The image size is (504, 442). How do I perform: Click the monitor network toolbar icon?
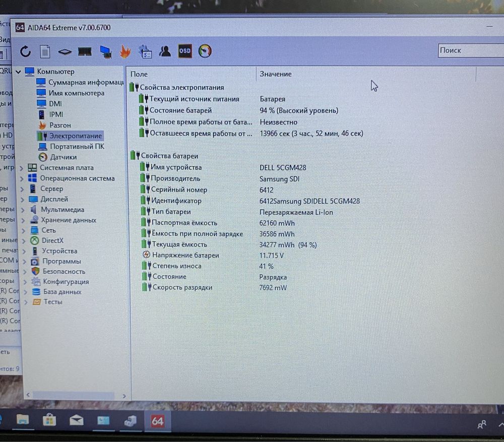point(105,52)
